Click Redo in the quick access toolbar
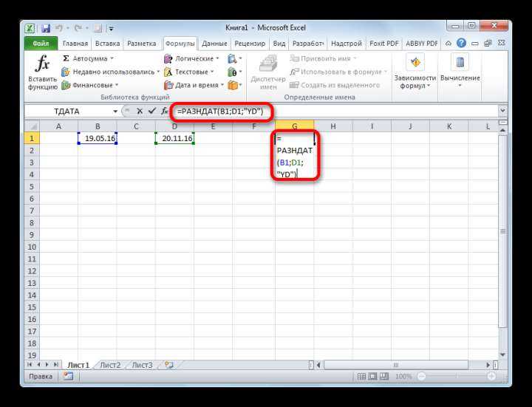The image size is (532, 407). click(x=78, y=28)
